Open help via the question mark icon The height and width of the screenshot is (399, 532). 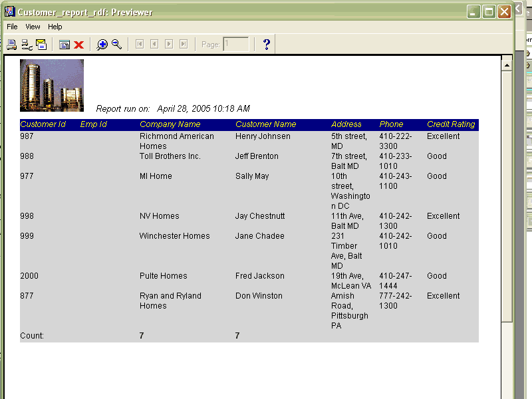[267, 45]
